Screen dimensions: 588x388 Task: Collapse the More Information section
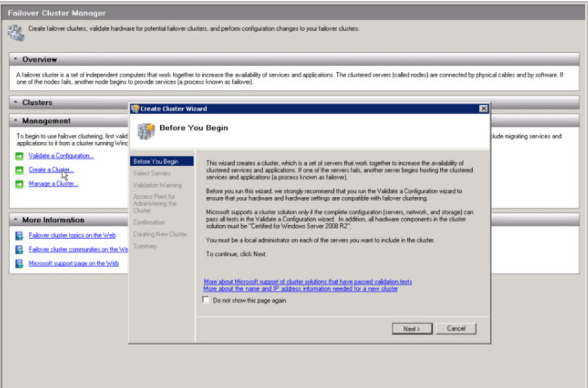tap(15, 220)
